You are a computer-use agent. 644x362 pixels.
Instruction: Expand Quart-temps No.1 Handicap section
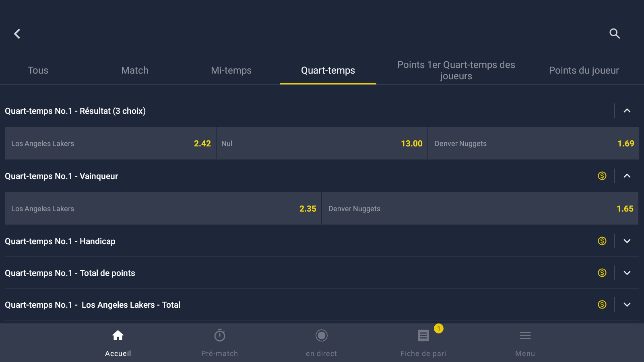(x=627, y=241)
